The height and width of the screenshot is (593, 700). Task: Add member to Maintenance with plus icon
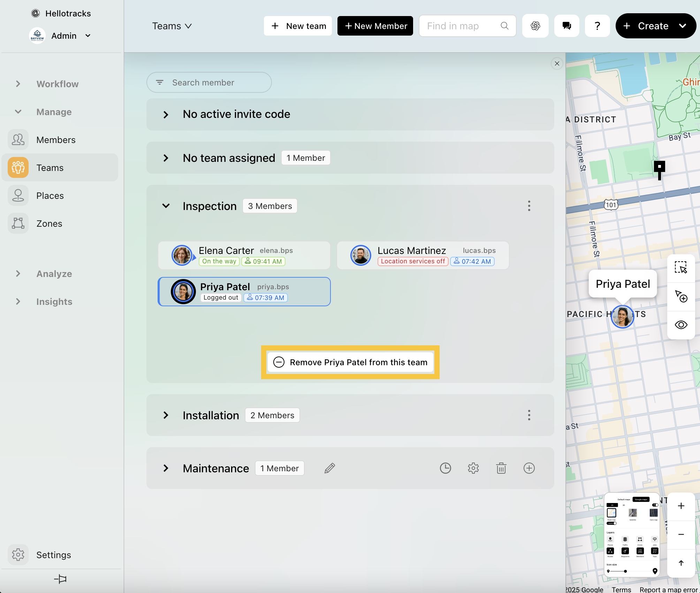pyautogui.click(x=529, y=468)
